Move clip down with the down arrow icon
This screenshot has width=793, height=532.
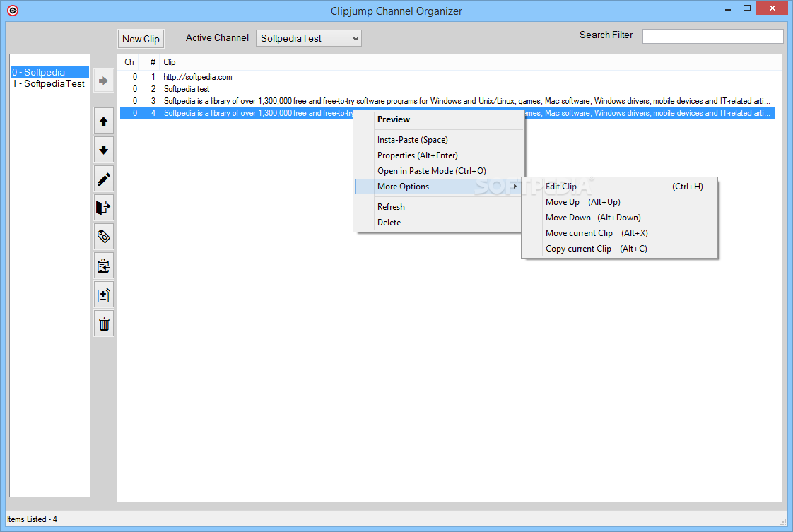click(x=104, y=150)
